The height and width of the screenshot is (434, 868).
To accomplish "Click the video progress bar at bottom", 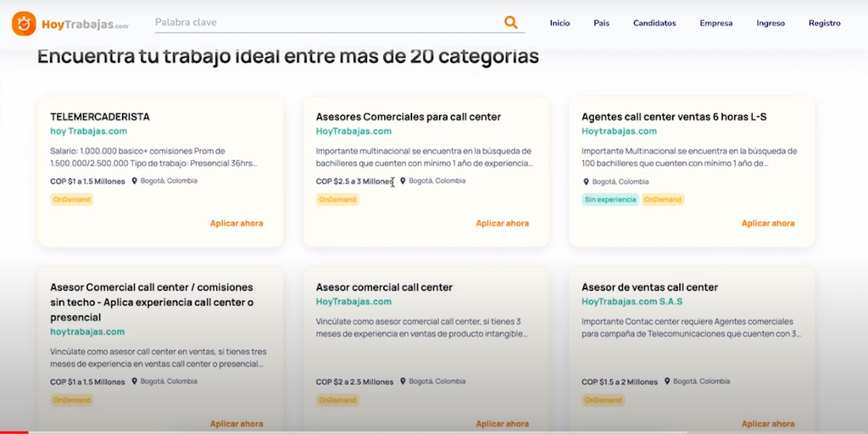I will 434,432.
